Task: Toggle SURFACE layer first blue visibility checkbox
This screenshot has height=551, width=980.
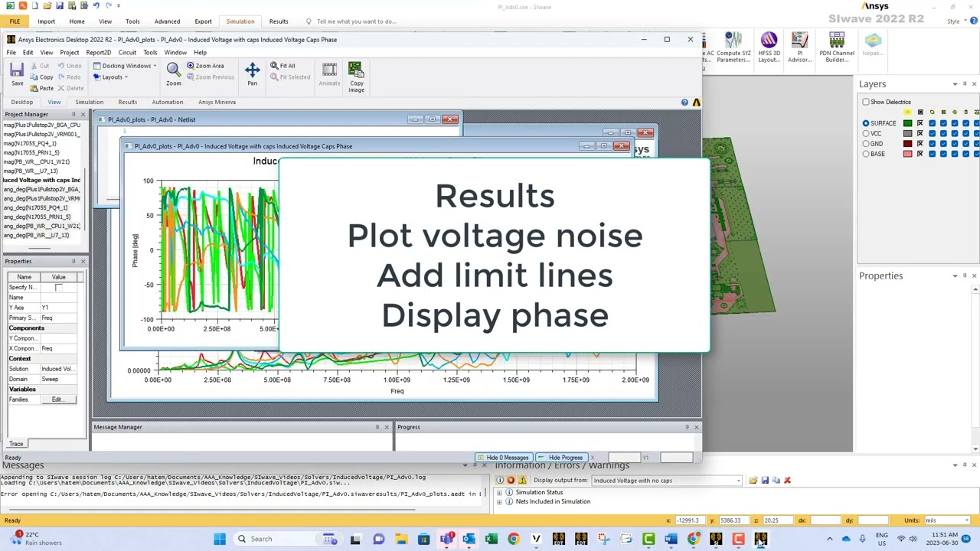Action: (932, 123)
